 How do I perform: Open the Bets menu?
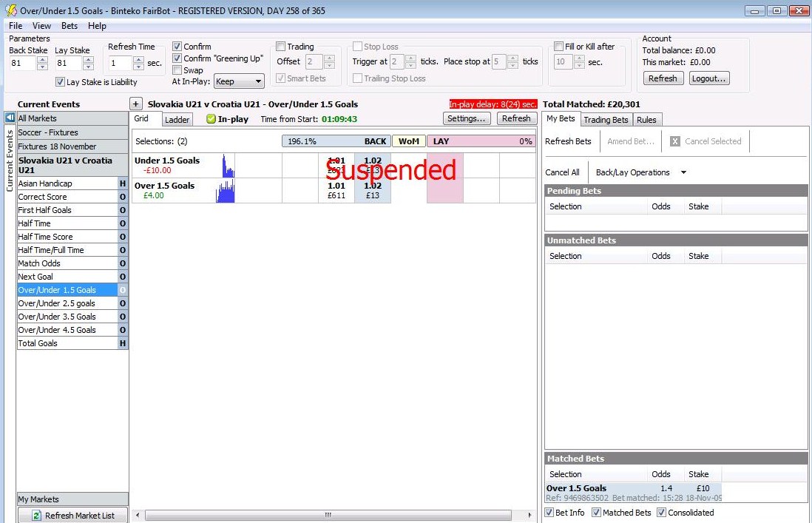click(x=70, y=26)
